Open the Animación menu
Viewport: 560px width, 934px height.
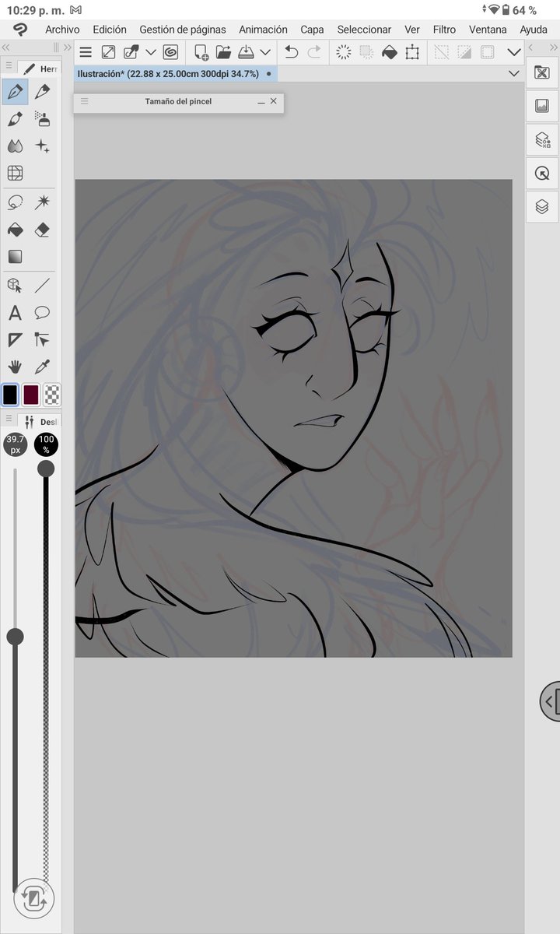(263, 30)
